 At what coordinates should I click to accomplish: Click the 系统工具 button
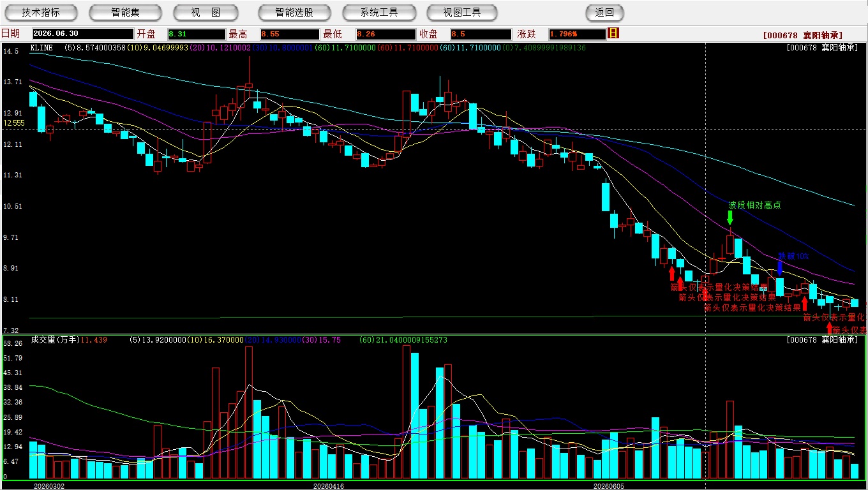point(379,12)
